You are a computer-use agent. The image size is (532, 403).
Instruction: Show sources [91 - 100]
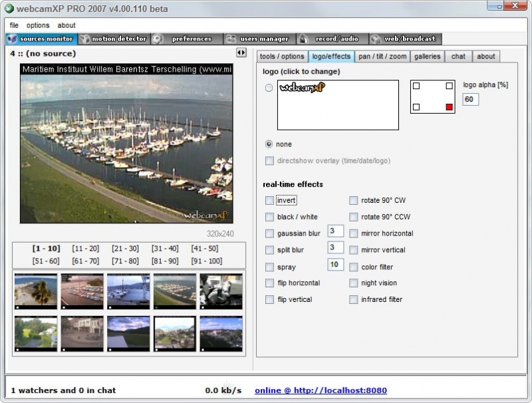(207, 261)
